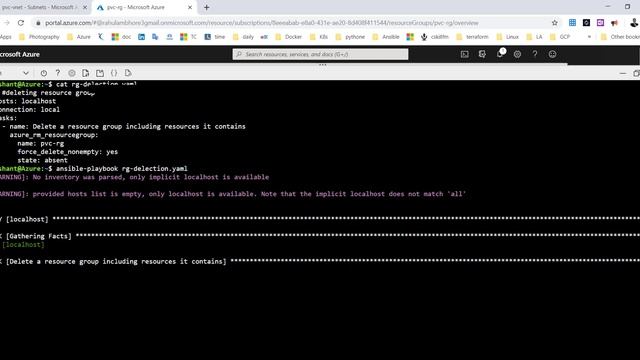
Task: Close the pvc-vnet Subnets tab
Action: 85,7
